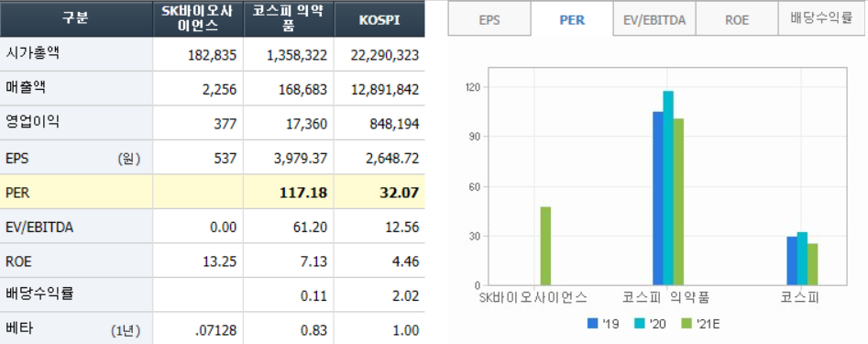The image size is (868, 344).
Task: Select the 시가총액 row label
Action: tap(32, 53)
